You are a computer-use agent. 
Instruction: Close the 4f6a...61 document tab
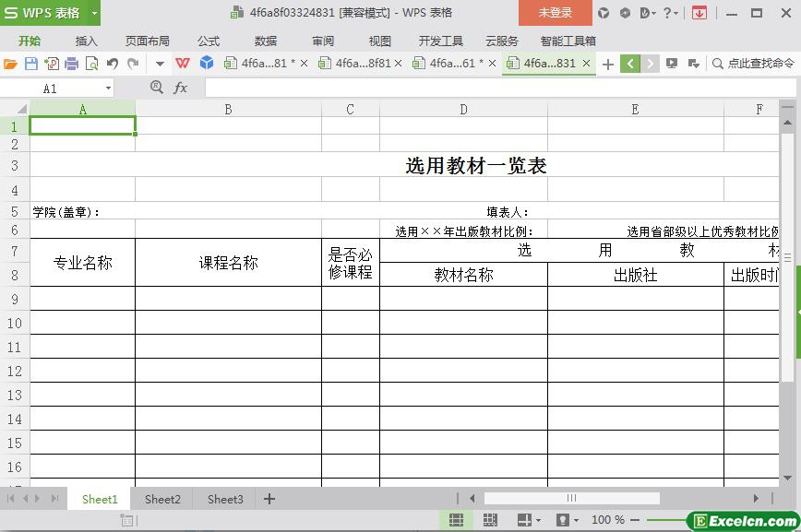(x=492, y=64)
